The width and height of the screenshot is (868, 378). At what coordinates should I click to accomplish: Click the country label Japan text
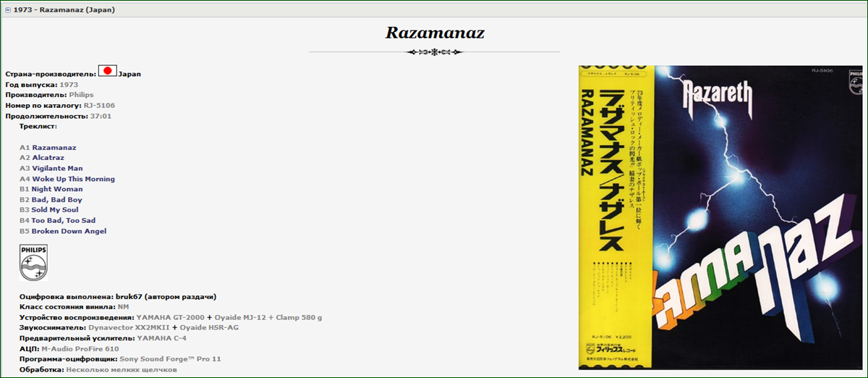click(129, 74)
